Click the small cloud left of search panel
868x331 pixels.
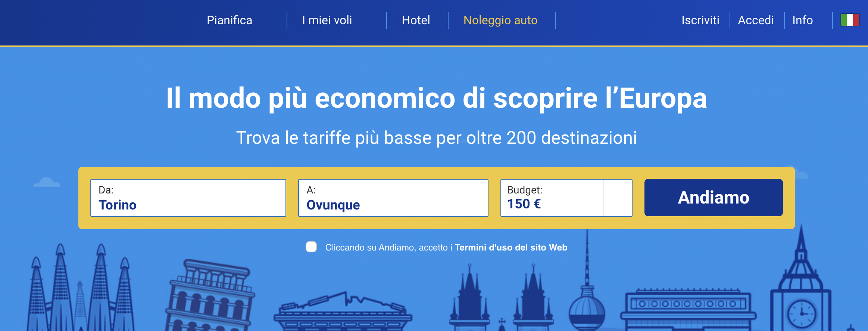point(47,183)
